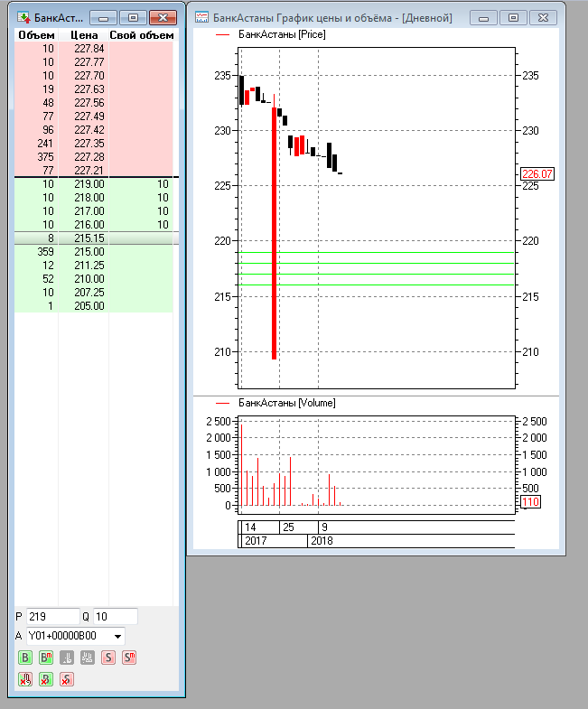Viewport: 588px width, 709px height.
Task: Select the bid row at price 219.00
Action: click(94, 184)
